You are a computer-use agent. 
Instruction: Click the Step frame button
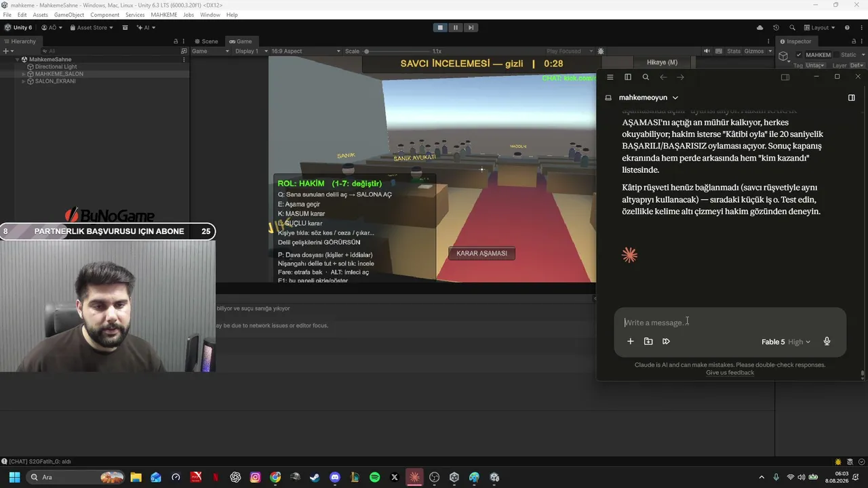tap(471, 28)
